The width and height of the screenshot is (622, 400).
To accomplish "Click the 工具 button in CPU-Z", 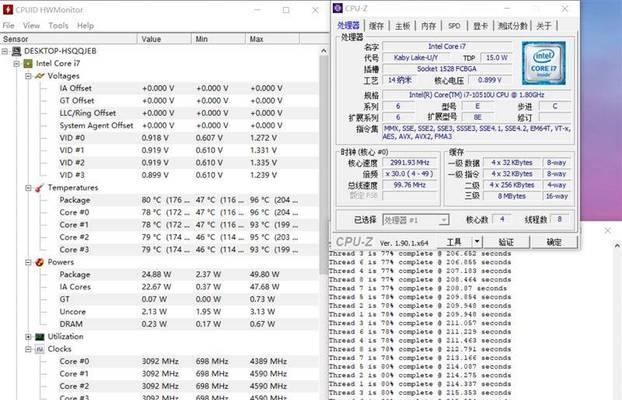I will (x=455, y=242).
